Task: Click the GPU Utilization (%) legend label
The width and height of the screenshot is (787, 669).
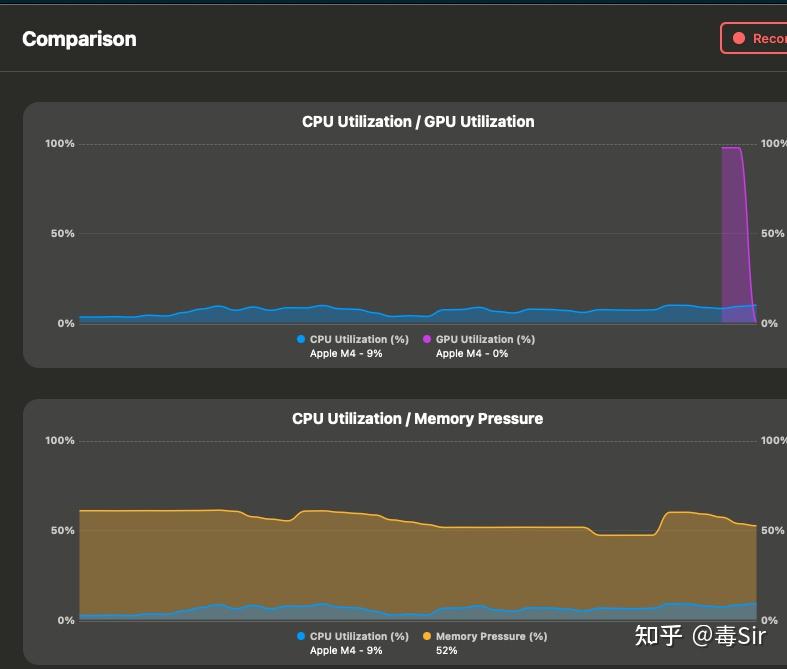Action: pyautogui.click(x=485, y=339)
